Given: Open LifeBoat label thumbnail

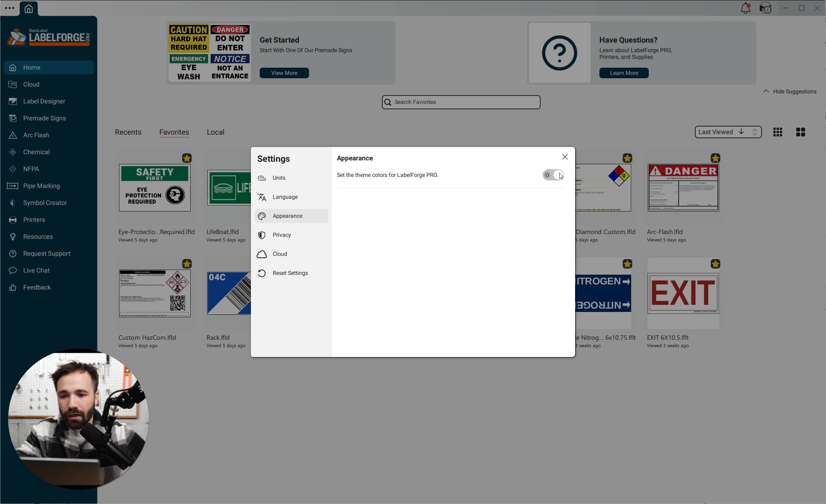Looking at the screenshot, I should coord(229,188).
